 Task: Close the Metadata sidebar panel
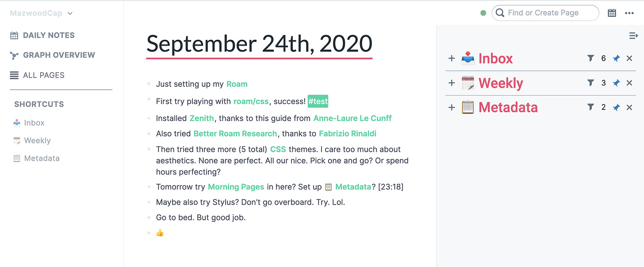click(x=629, y=107)
